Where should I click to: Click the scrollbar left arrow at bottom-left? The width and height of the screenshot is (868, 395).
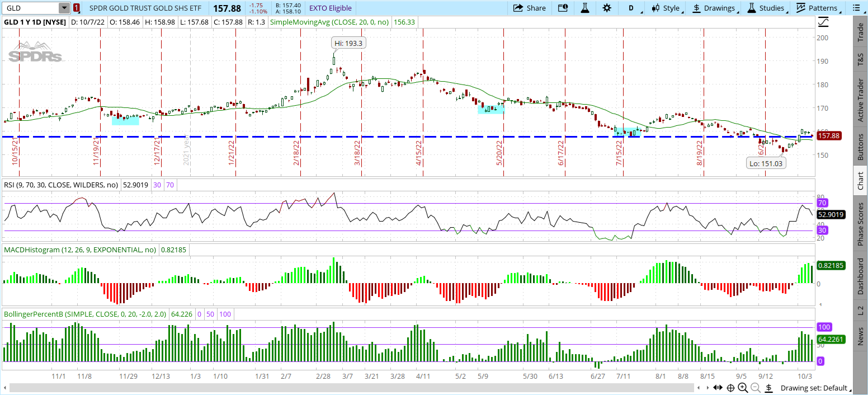[6, 388]
